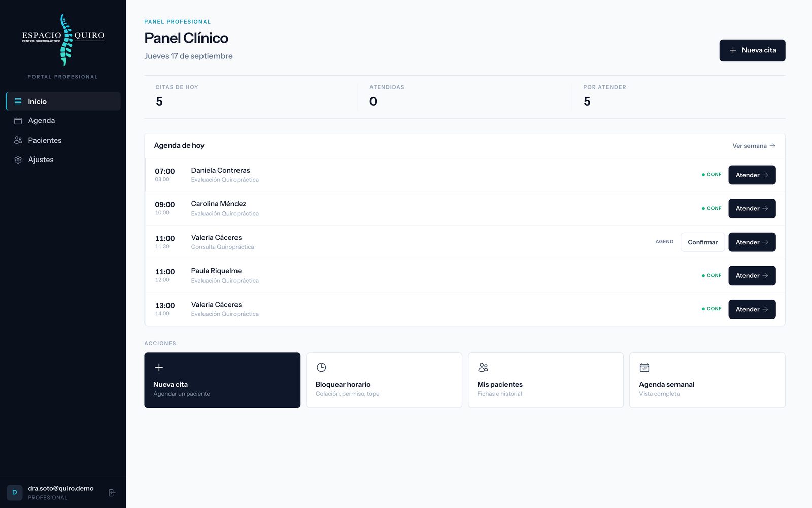
Task: Click the people icon in Mis pacientes card
Action: [483, 367]
